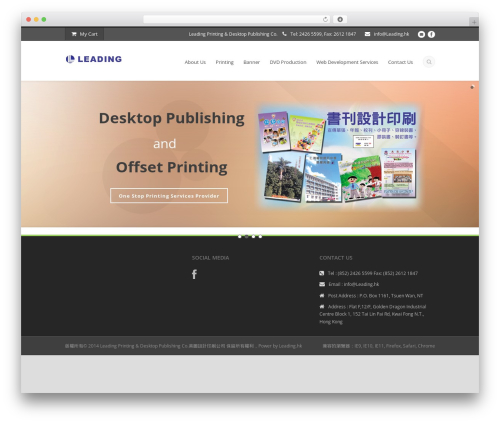This screenshot has width=500, height=423.
Task: Click home icon beside Address
Action: (x=322, y=306)
